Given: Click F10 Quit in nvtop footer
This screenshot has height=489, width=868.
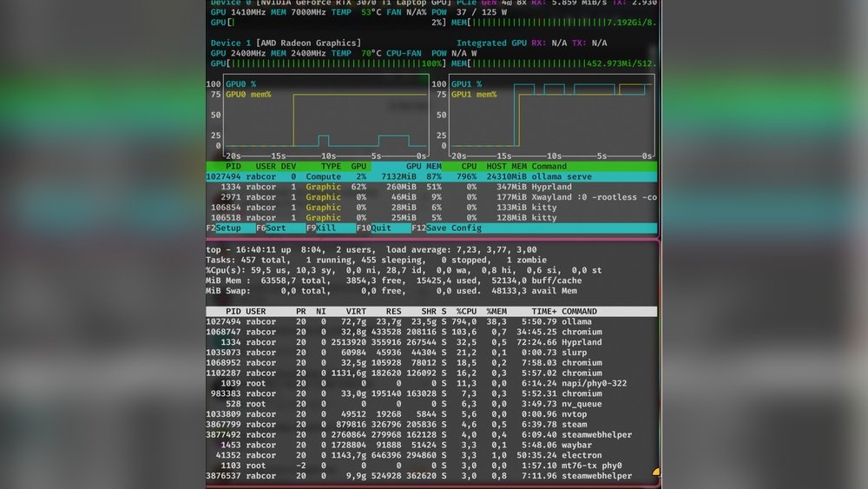Looking at the screenshot, I should 380,228.
